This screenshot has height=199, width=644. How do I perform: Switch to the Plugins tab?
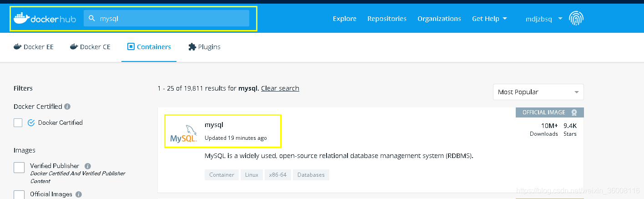[204, 47]
